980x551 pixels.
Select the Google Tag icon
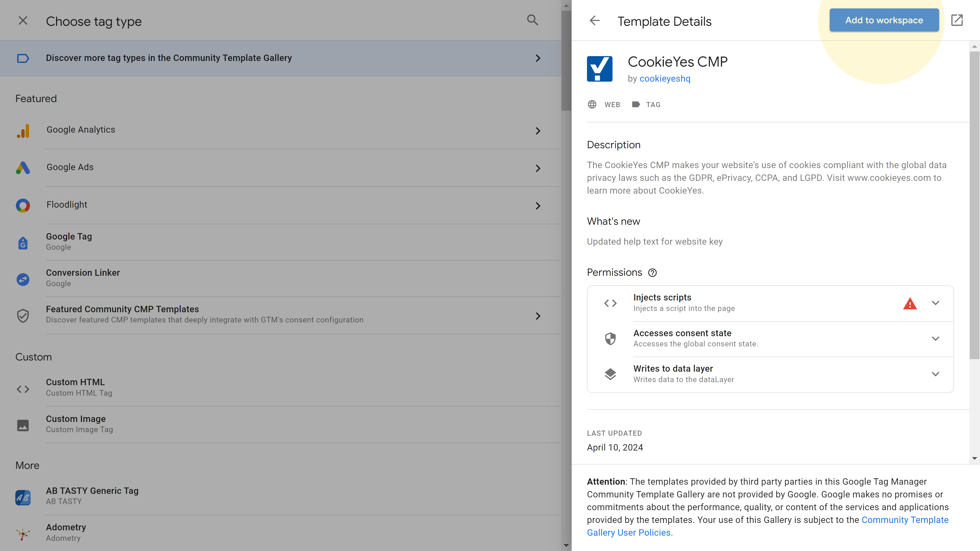click(23, 243)
